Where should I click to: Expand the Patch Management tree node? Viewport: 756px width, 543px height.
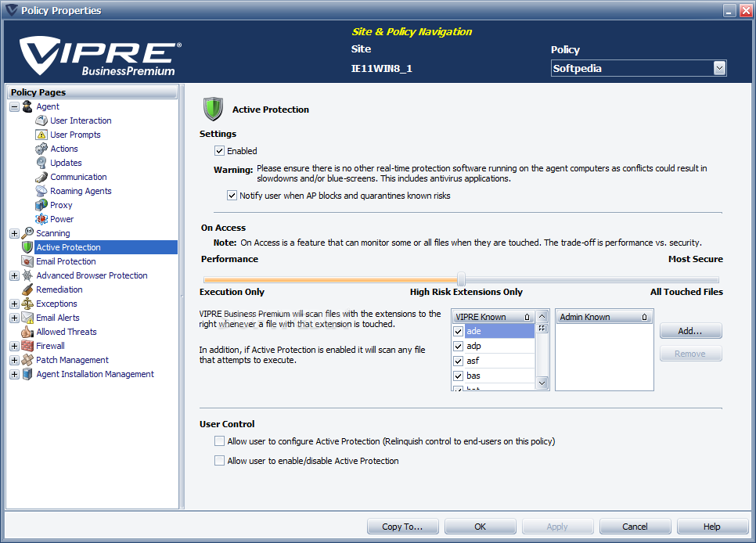coord(14,360)
